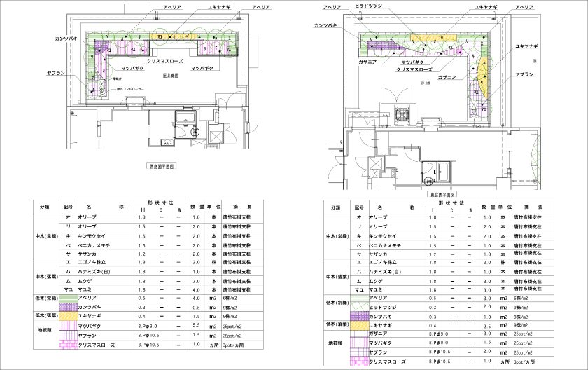The width and height of the screenshot is (588, 370).
Task: Click the ユキヤナギ callout above west plan
Action: [219, 7]
